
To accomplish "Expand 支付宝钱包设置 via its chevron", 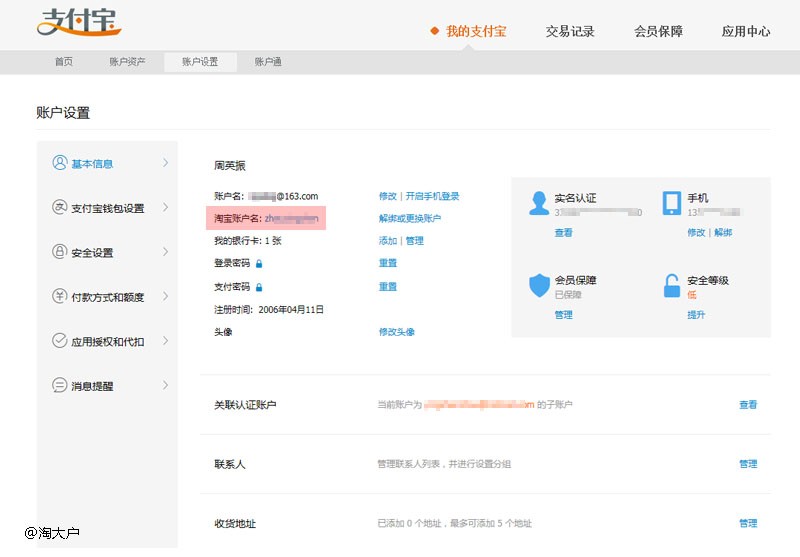I will point(165,207).
